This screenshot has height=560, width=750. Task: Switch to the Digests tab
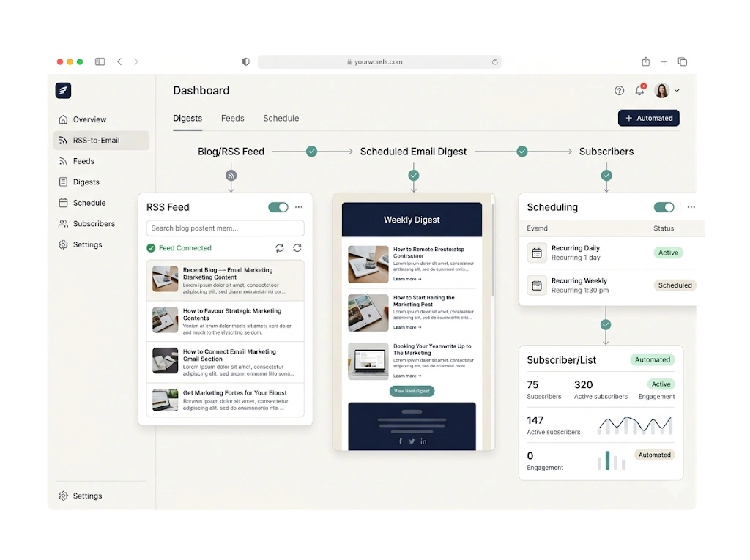coord(187,118)
